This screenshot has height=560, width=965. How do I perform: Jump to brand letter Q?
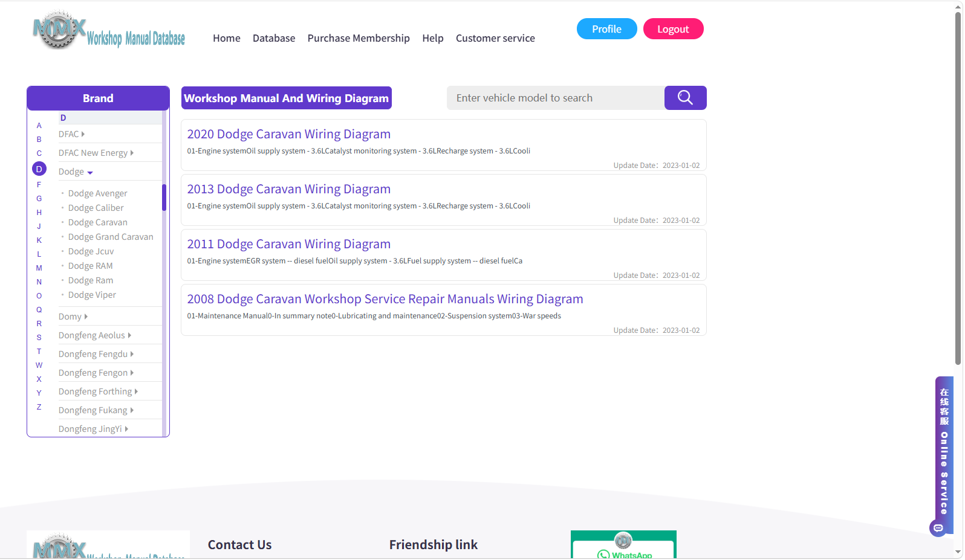(x=39, y=310)
